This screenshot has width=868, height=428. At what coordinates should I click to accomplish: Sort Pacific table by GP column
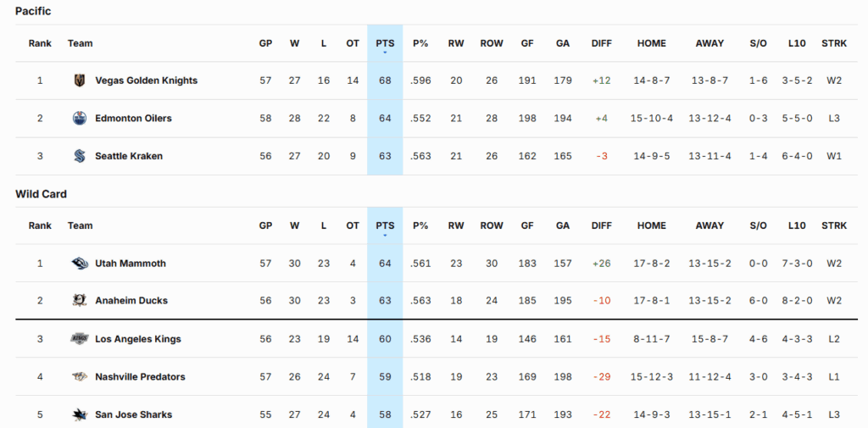coord(265,43)
